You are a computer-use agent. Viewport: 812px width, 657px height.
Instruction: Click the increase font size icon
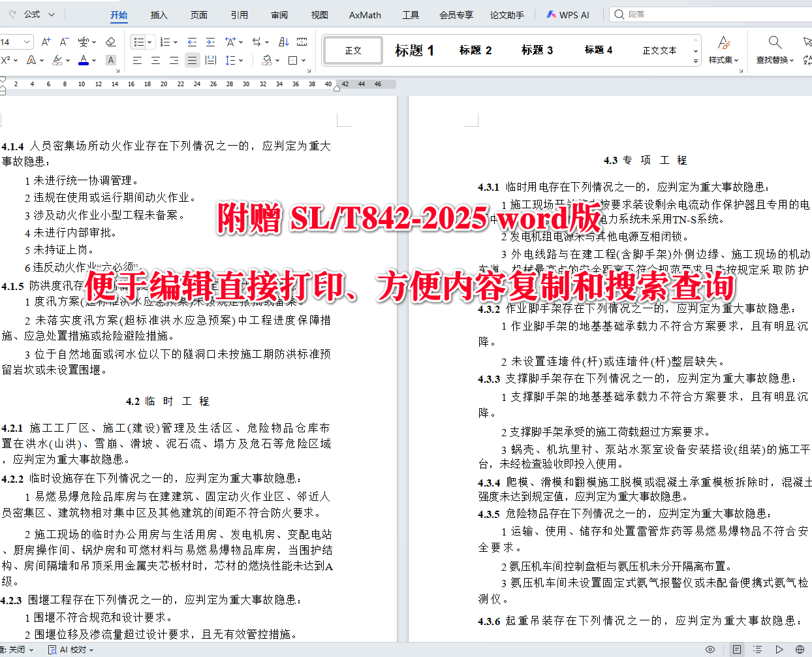click(x=45, y=42)
